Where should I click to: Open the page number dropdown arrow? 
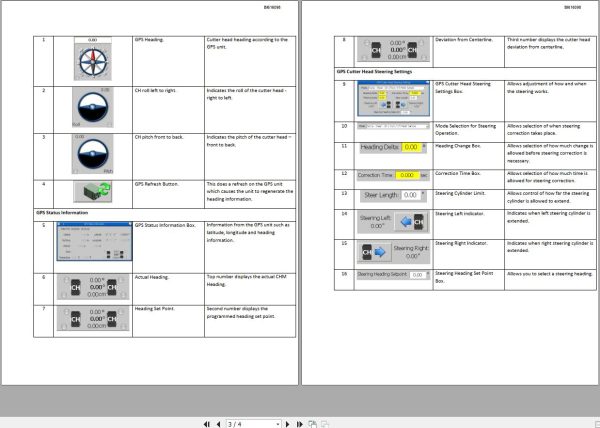tap(277, 424)
